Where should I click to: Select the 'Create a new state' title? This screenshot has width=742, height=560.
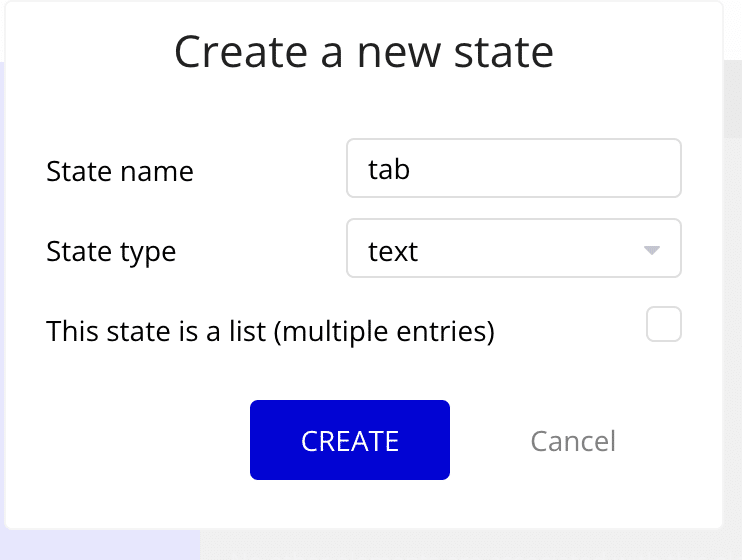pos(363,52)
